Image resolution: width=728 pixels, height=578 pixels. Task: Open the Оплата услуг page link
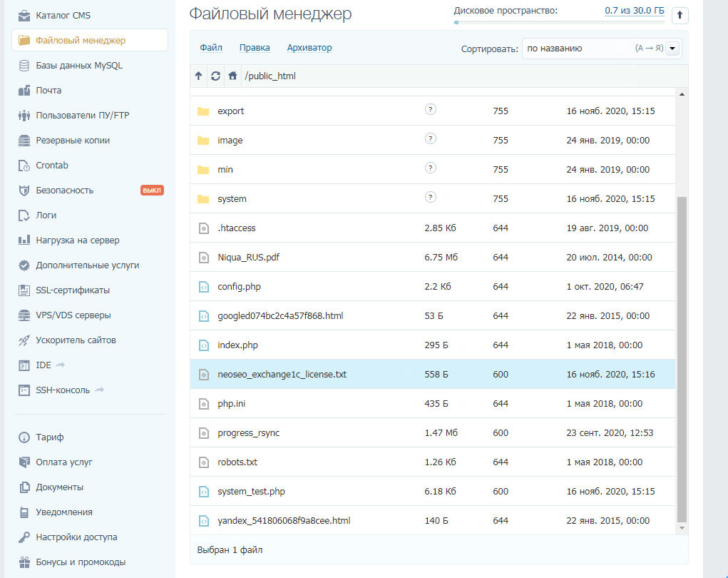(x=65, y=462)
